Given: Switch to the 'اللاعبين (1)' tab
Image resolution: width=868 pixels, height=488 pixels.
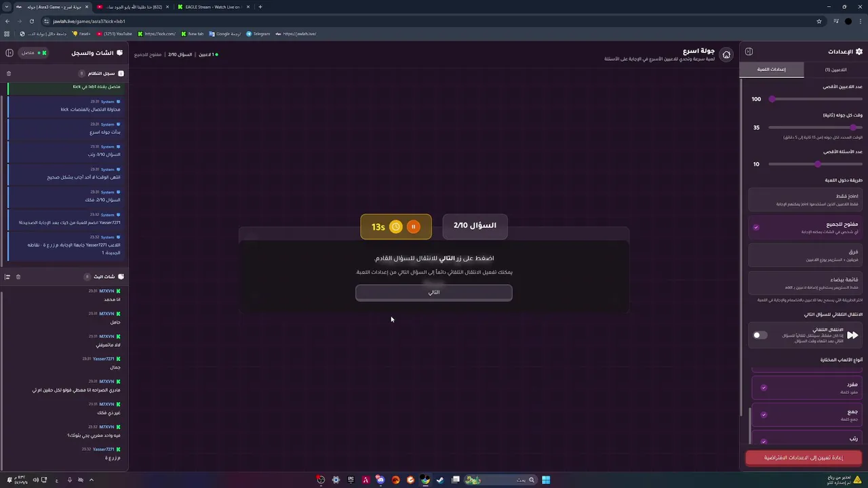Looking at the screenshot, I should 835,69.
